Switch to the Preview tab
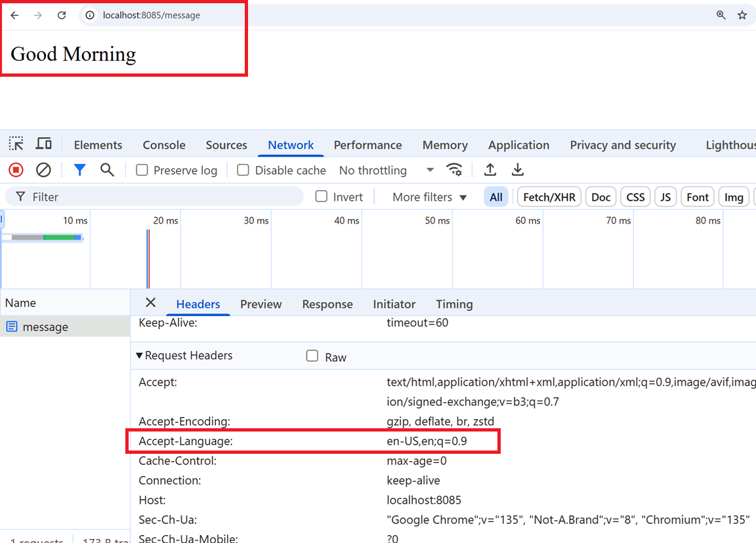Image resolution: width=756 pixels, height=543 pixels. point(261,304)
